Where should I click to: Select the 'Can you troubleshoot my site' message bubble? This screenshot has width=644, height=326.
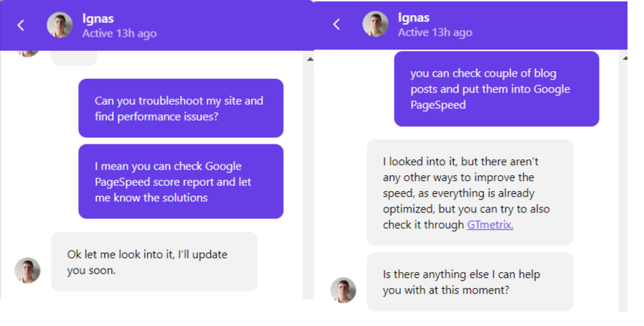pos(181,108)
